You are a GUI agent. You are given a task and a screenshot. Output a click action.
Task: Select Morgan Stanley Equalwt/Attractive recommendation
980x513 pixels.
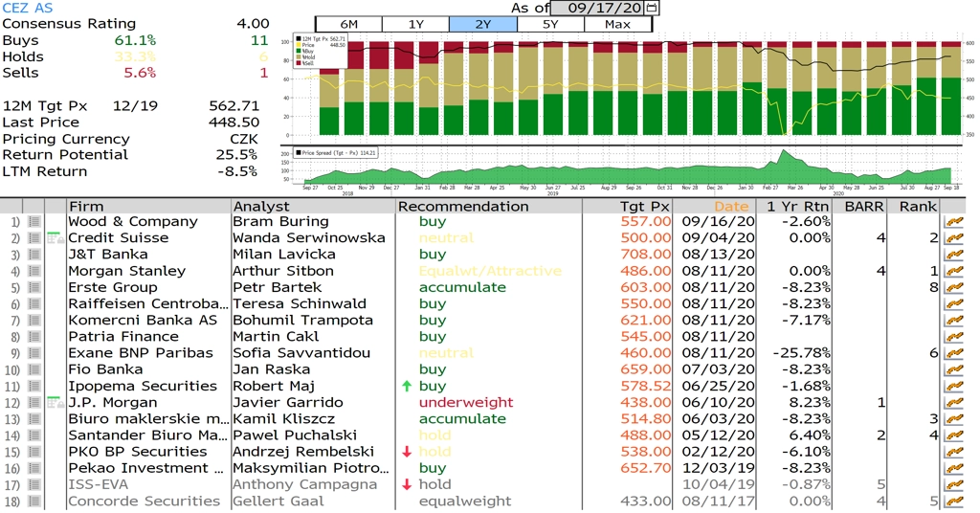pos(490,271)
